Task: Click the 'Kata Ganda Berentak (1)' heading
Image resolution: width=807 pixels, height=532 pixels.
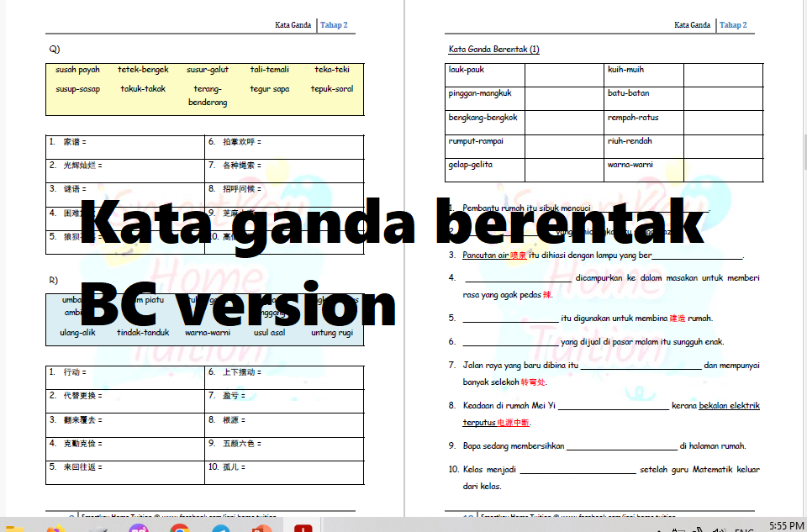Action: (493, 50)
